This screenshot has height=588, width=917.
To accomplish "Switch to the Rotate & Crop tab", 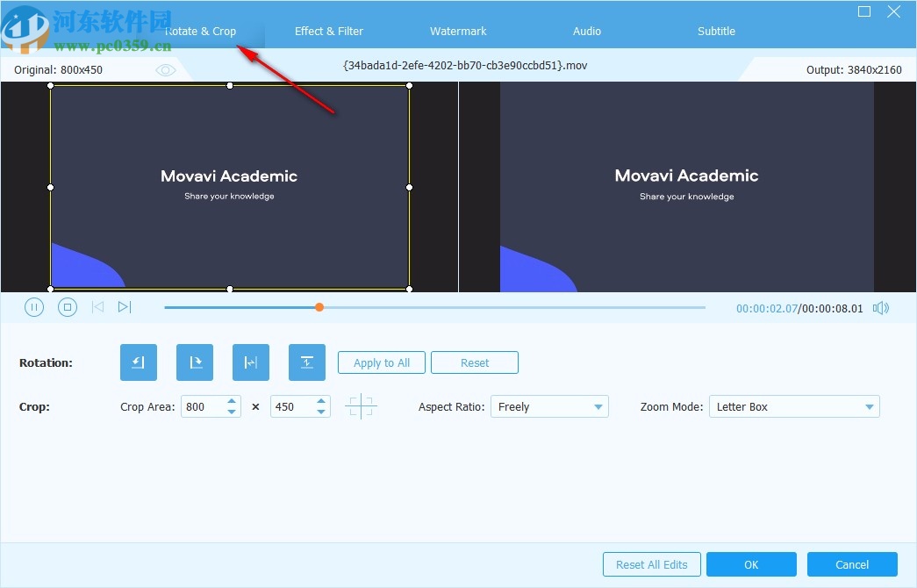I will [201, 32].
